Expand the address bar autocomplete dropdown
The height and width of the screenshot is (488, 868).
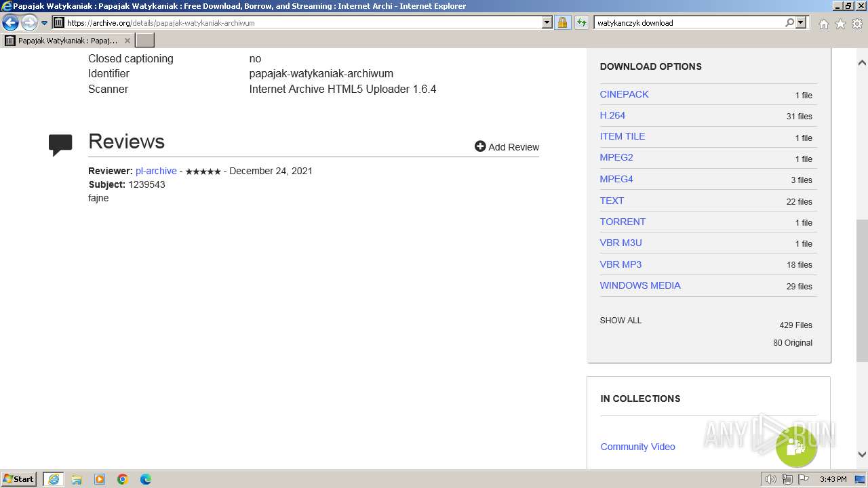pyautogui.click(x=547, y=22)
